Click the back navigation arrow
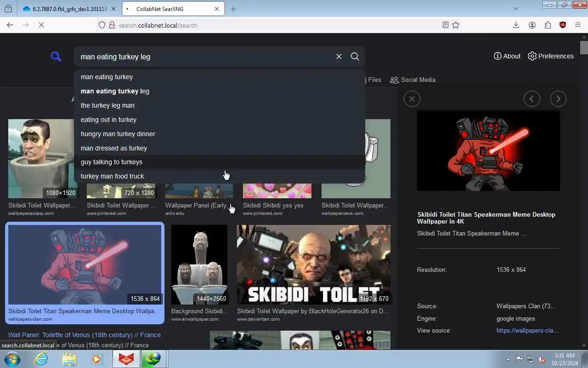588x368 pixels. pyautogui.click(x=10, y=25)
